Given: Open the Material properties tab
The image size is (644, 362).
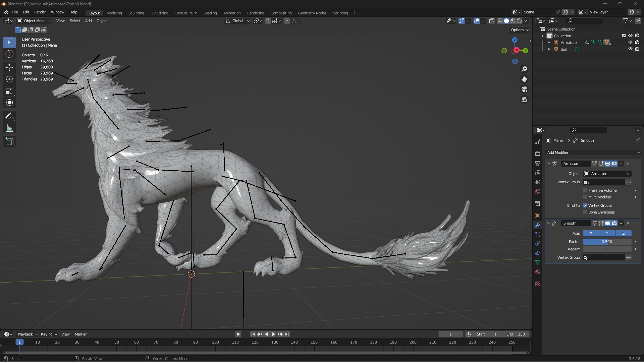Looking at the screenshot, I should (x=538, y=272).
